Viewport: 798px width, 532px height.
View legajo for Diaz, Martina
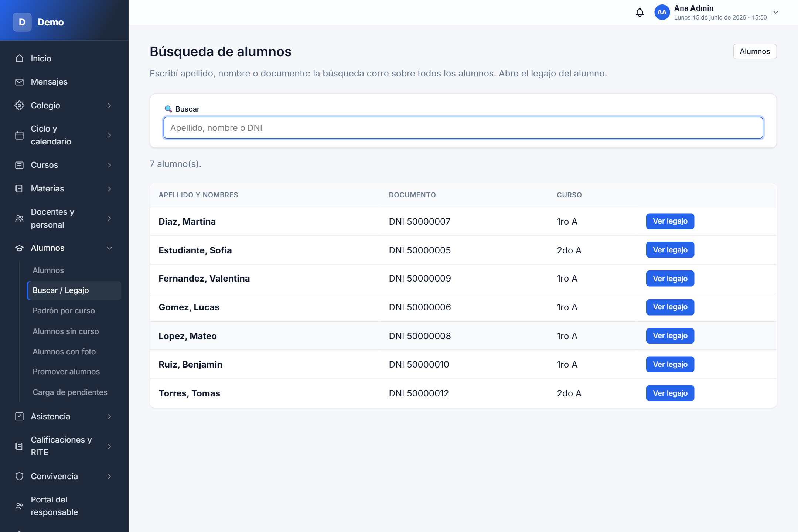[x=670, y=221]
